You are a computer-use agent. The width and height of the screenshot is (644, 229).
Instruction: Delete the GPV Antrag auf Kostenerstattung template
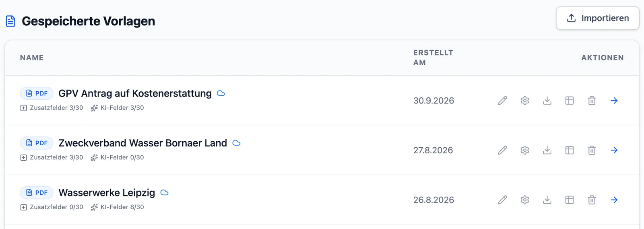click(x=592, y=101)
